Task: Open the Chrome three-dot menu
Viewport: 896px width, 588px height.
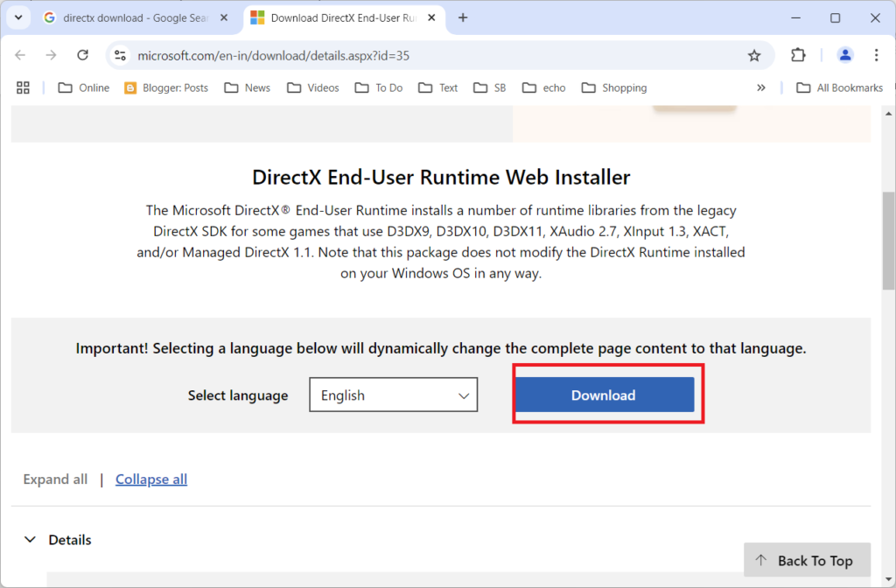Action: click(x=876, y=55)
